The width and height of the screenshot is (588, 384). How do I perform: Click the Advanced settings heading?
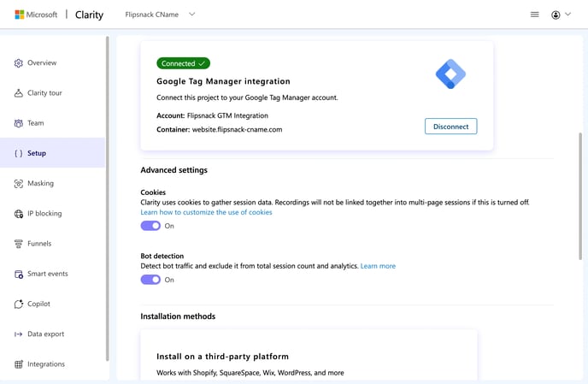[174, 170]
